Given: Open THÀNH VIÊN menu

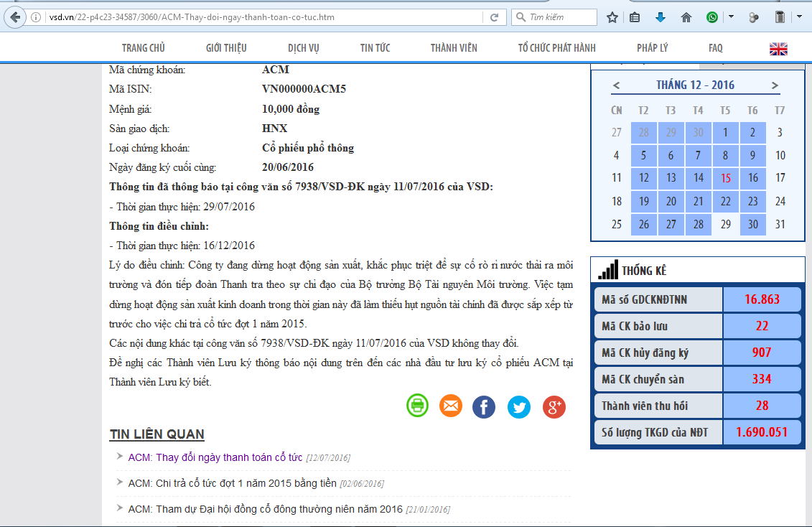Looking at the screenshot, I should coord(454,48).
